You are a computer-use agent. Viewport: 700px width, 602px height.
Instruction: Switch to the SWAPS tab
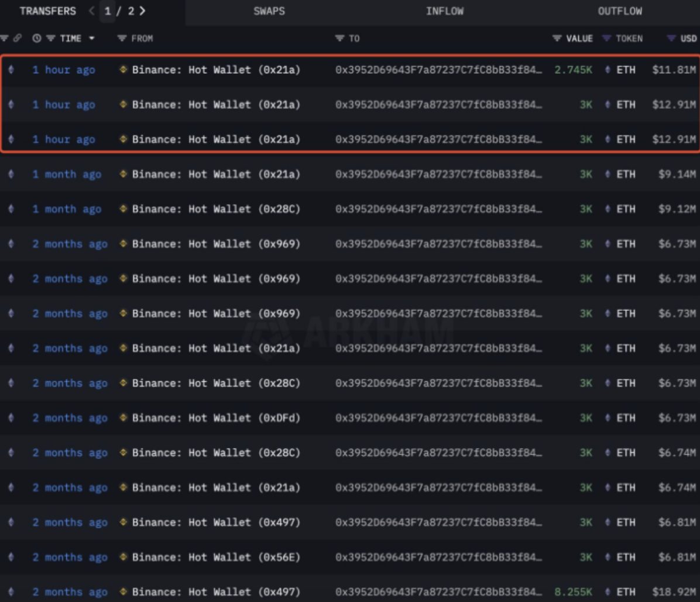pyautogui.click(x=269, y=11)
